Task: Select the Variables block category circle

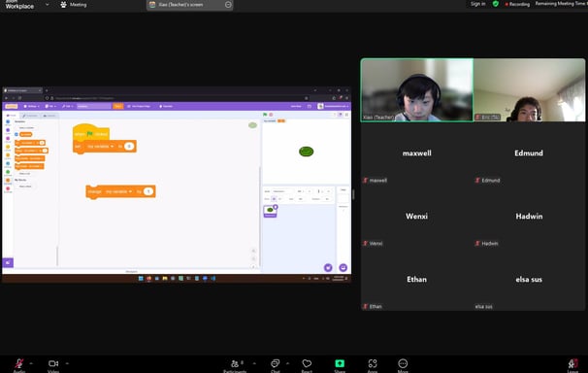Action: (8, 180)
